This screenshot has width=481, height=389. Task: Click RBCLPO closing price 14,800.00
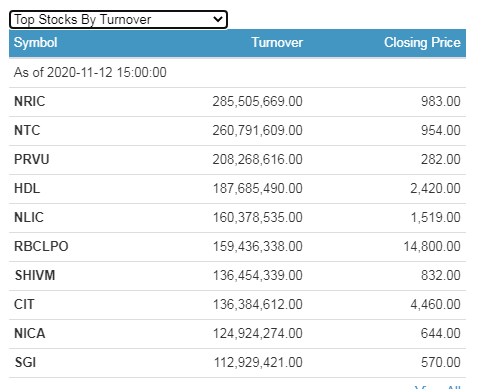pyautogui.click(x=432, y=246)
